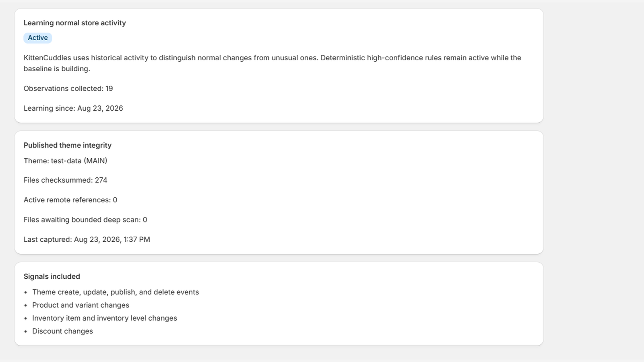Image resolution: width=644 pixels, height=362 pixels.
Task: Click the Inventory item and inventory level bullet
Action: 105,318
